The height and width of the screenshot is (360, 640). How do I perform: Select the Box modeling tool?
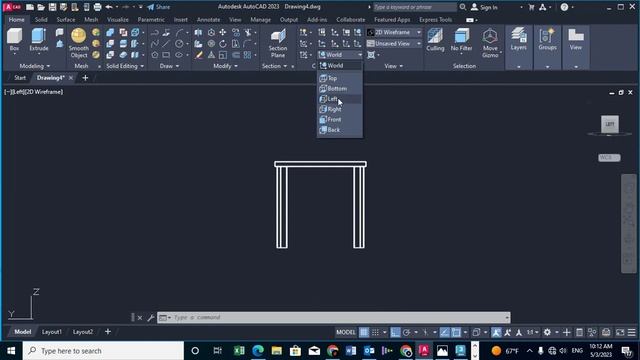pos(14,40)
